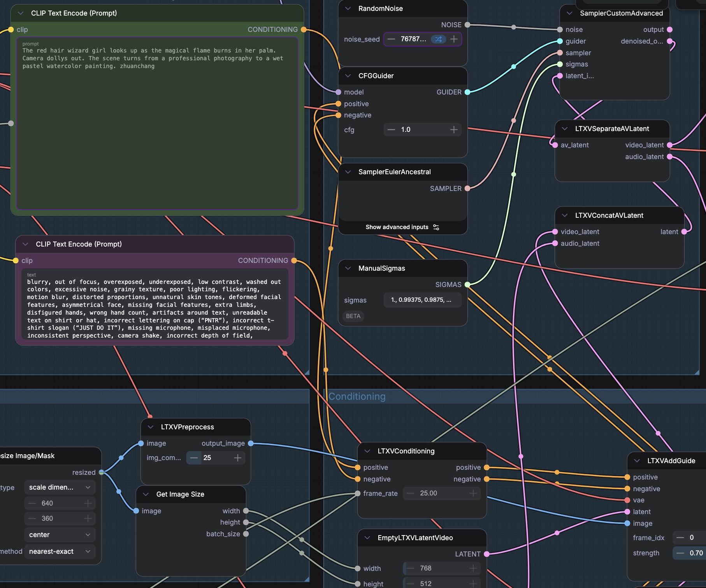Click the Conditioning group title
Image resolution: width=706 pixels, height=588 pixels.
pyautogui.click(x=357, y=397)
